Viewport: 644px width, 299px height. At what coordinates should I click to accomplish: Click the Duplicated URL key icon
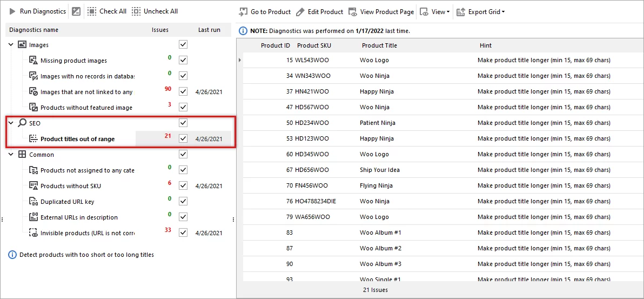[x=33, y=202]
